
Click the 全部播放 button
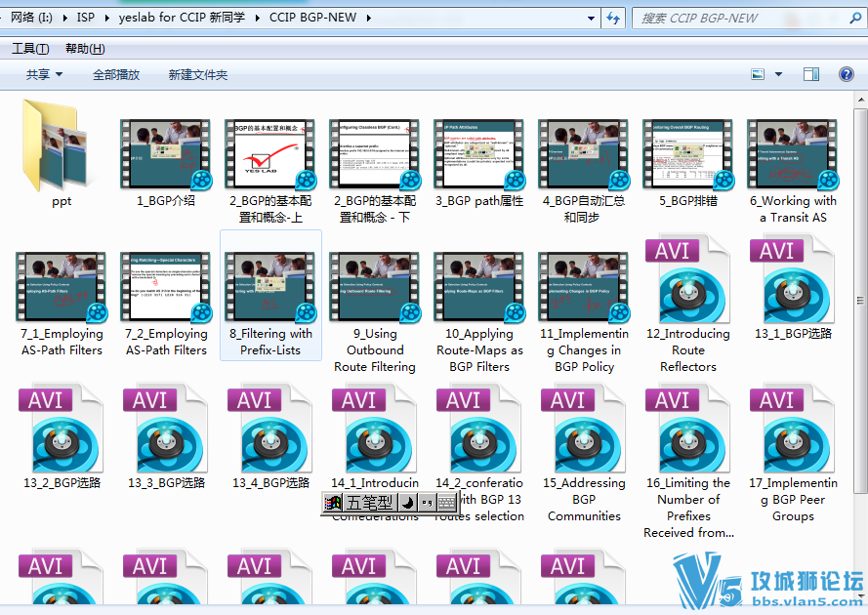pos(116,74)
